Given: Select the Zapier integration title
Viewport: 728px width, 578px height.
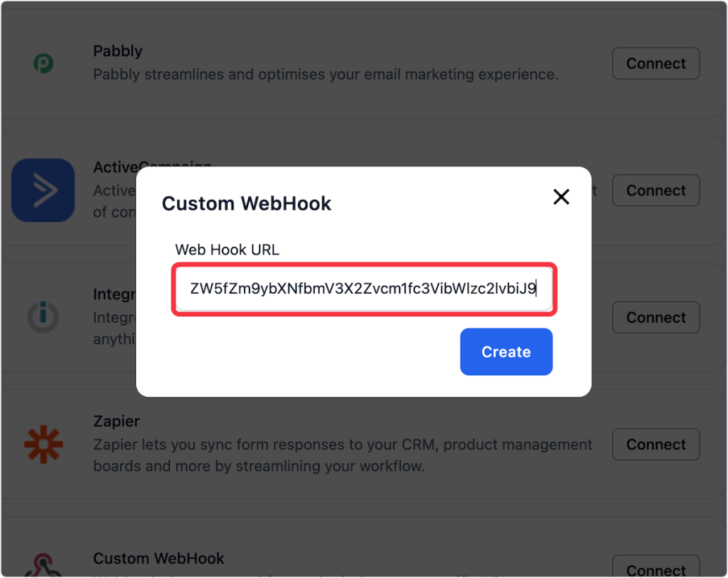Looking at the screenshot, I should pyautogui.click(x=117, y=421).
